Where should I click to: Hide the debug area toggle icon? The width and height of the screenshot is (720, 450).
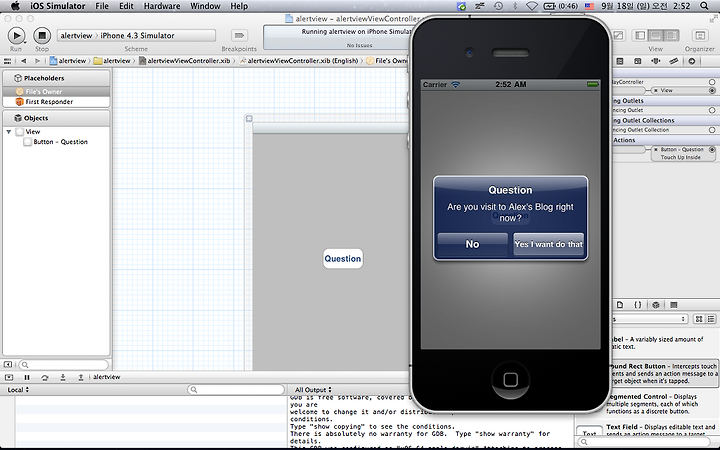pos(9,377)
